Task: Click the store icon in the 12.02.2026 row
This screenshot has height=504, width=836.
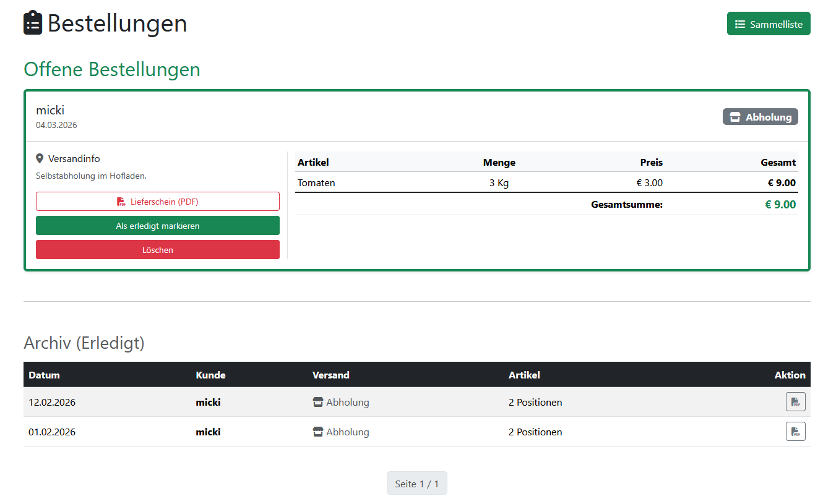Action: coord(318,403)
